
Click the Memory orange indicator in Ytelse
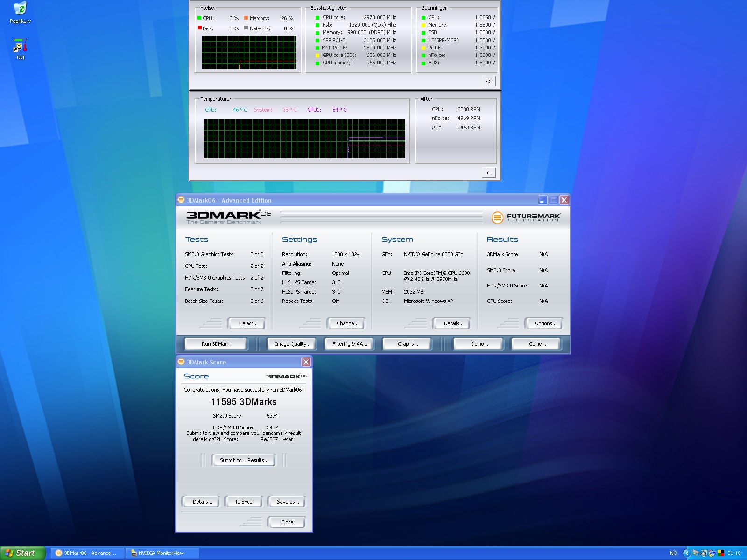click(246, 18)
